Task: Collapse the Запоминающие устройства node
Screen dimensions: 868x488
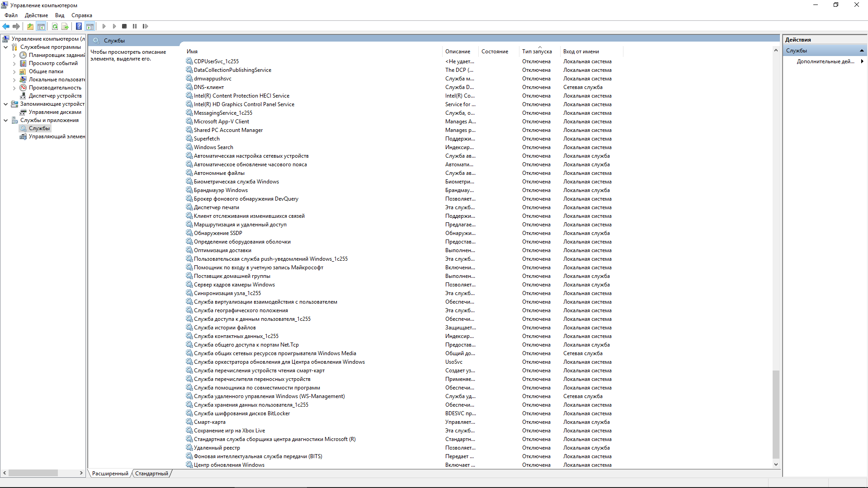Action: point(6,104)
